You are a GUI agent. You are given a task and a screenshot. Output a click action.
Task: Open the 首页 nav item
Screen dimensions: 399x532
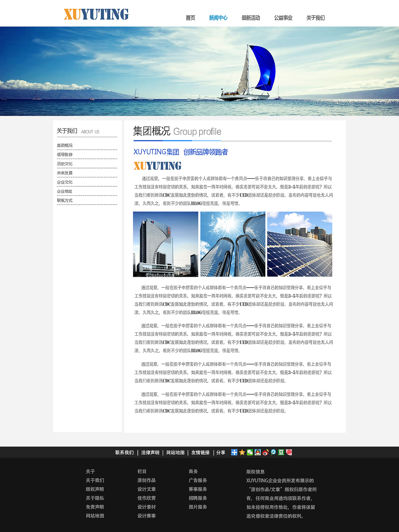click(190, 18)
